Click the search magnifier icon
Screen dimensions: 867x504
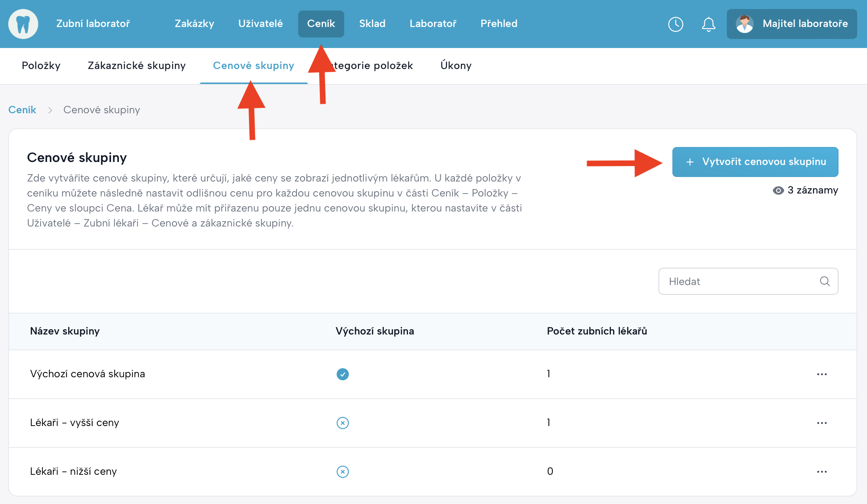(x=825, y=281)
